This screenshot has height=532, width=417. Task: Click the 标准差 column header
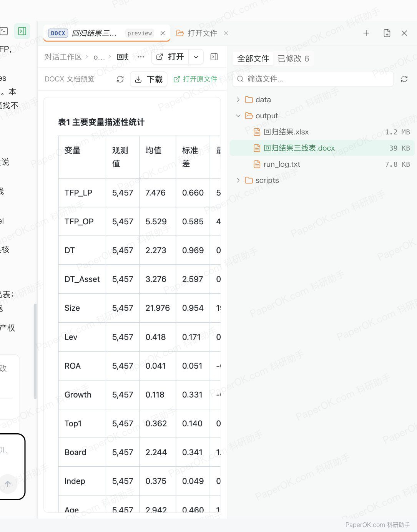[x=193, y=157]
